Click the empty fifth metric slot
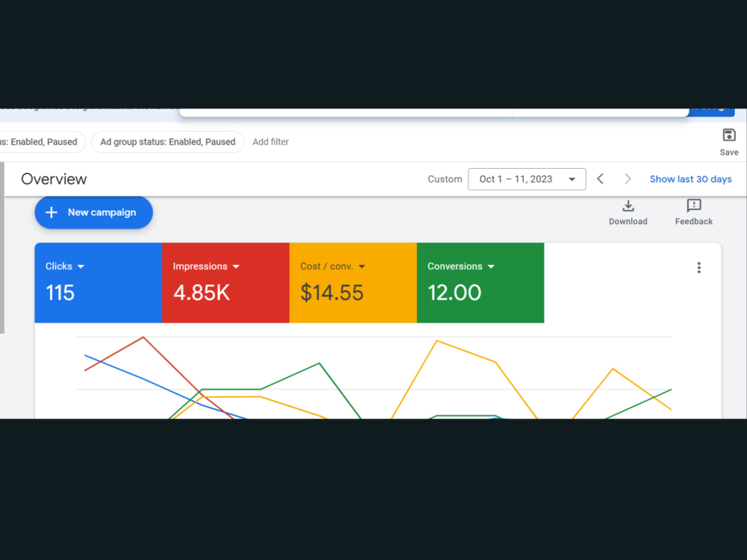The image size is (747, 560). point(607,283)
